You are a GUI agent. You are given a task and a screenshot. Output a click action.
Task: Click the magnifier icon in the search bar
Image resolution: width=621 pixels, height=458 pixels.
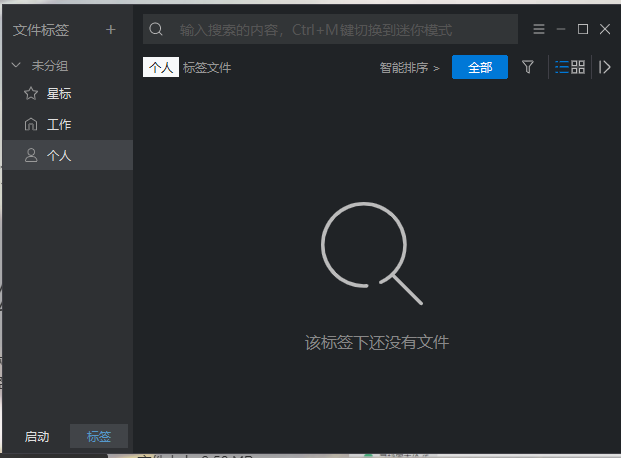coord(156,29)
